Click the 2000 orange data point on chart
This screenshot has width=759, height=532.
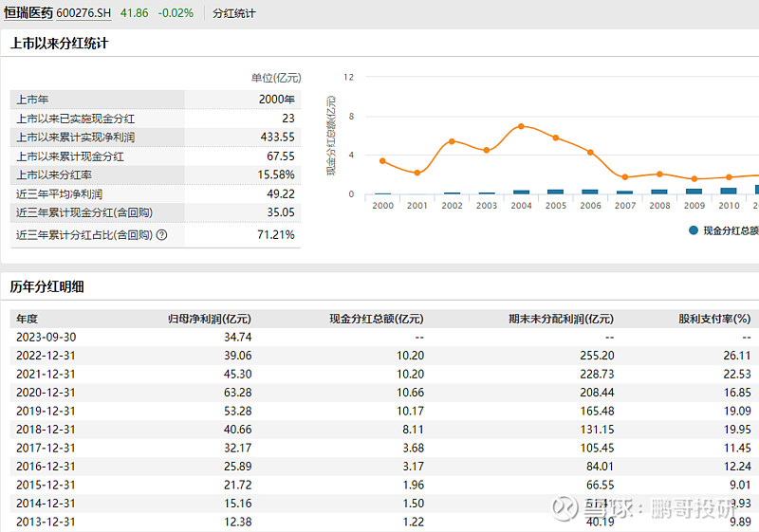tap(383, 161)
